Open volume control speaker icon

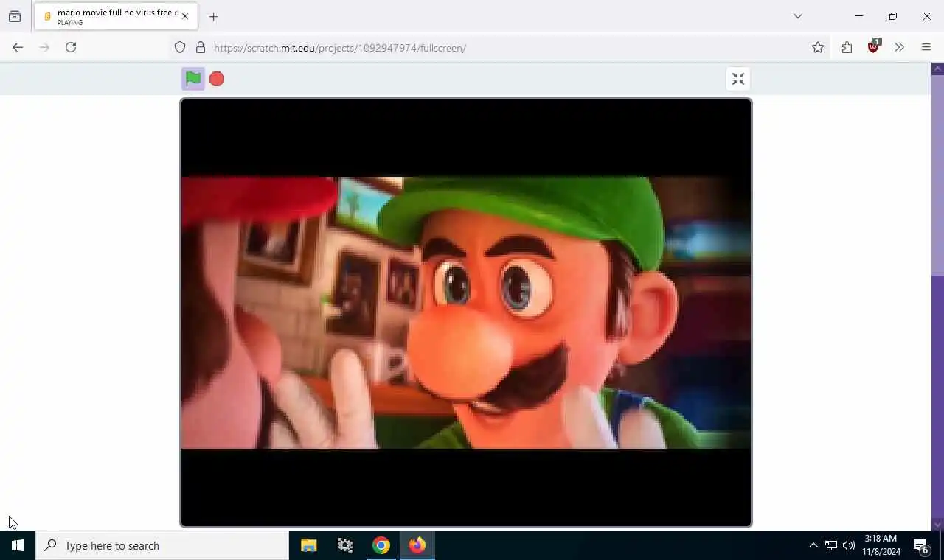click(848, 545)
